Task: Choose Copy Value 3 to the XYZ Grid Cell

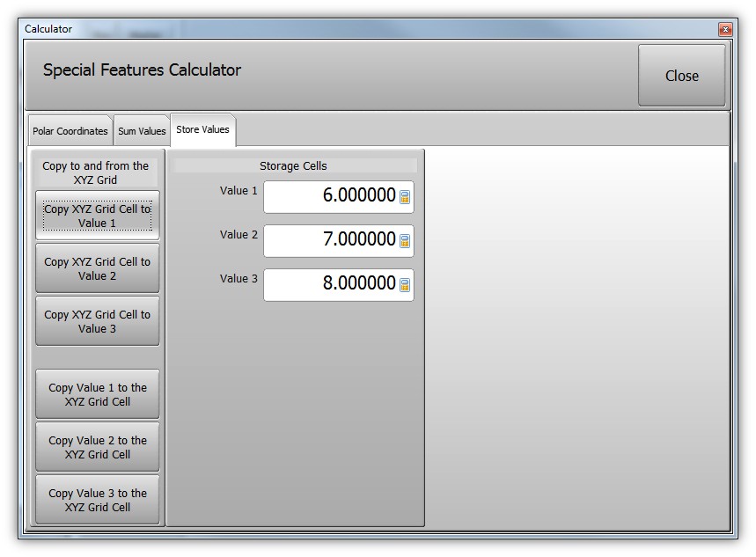Action: tap(98, 500)
